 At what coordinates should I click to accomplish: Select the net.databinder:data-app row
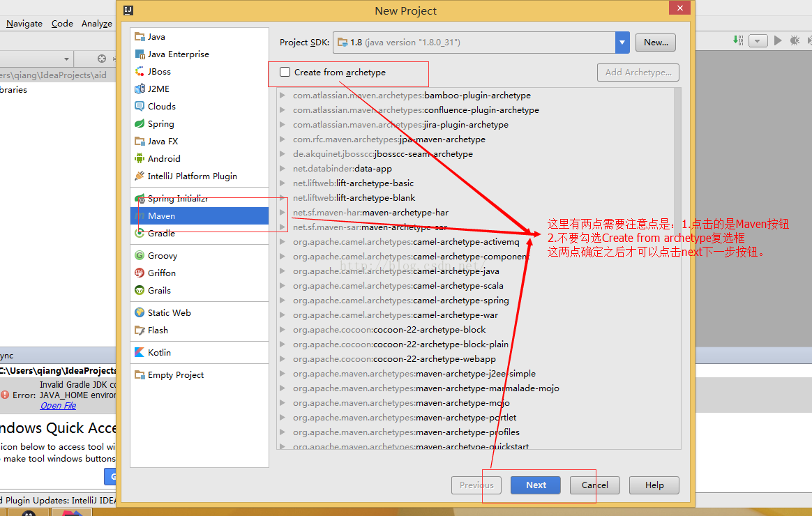tap(476, 169)
